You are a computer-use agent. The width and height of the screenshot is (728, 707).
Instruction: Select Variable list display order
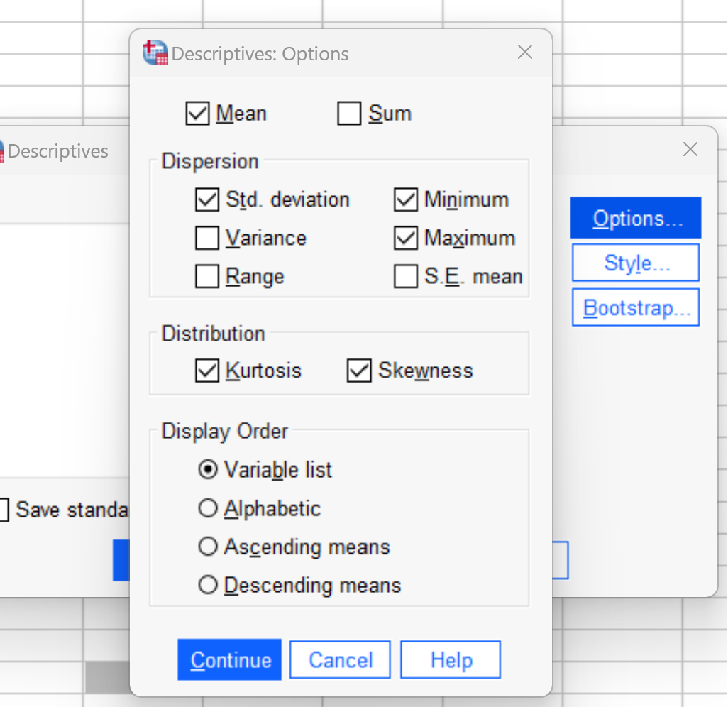[209, 469]
